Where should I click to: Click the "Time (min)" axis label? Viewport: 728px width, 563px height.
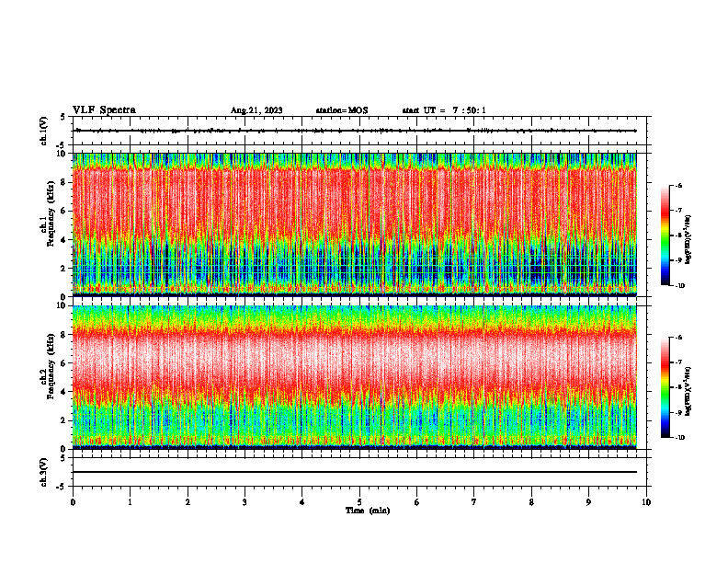[x=368, y=511]
